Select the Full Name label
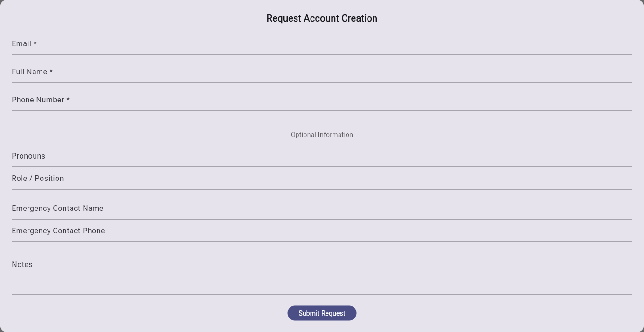 [32, 72]
